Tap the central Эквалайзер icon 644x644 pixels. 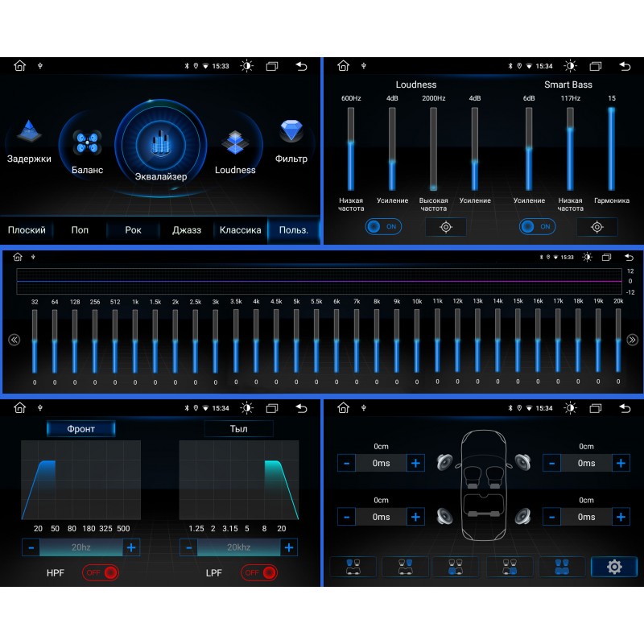tap(161, 143)
